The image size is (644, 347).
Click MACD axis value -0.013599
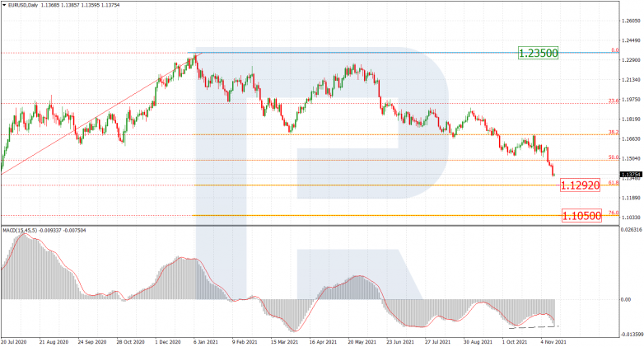632,335
